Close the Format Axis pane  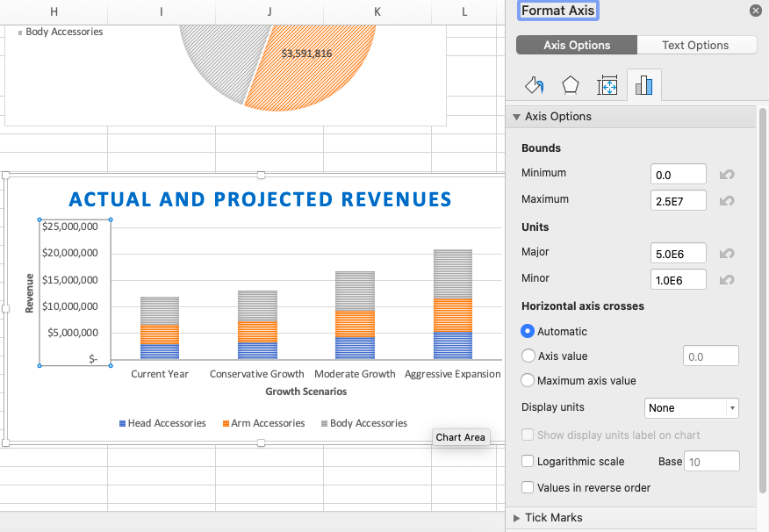pos(755,11)
